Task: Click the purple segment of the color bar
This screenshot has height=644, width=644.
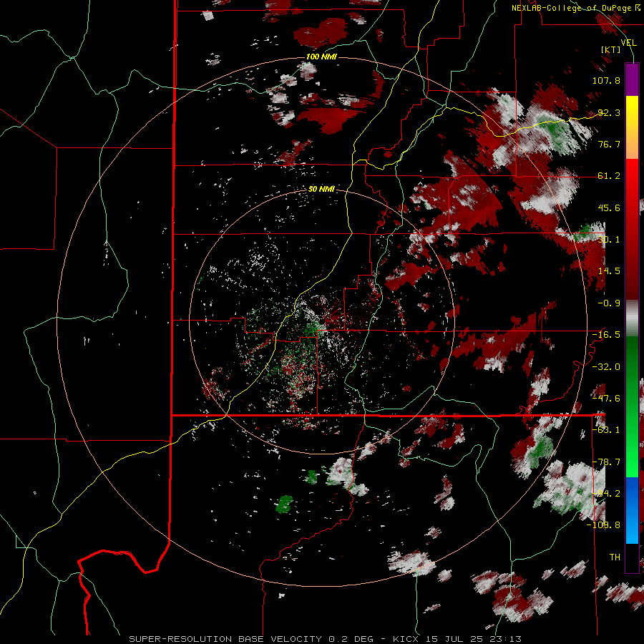Action: click(x=632, y=79)
